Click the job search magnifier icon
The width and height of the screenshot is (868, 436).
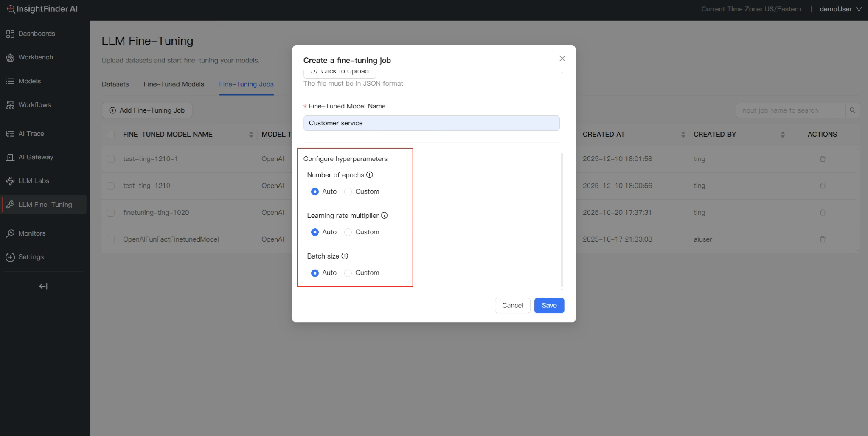point(852,110)
